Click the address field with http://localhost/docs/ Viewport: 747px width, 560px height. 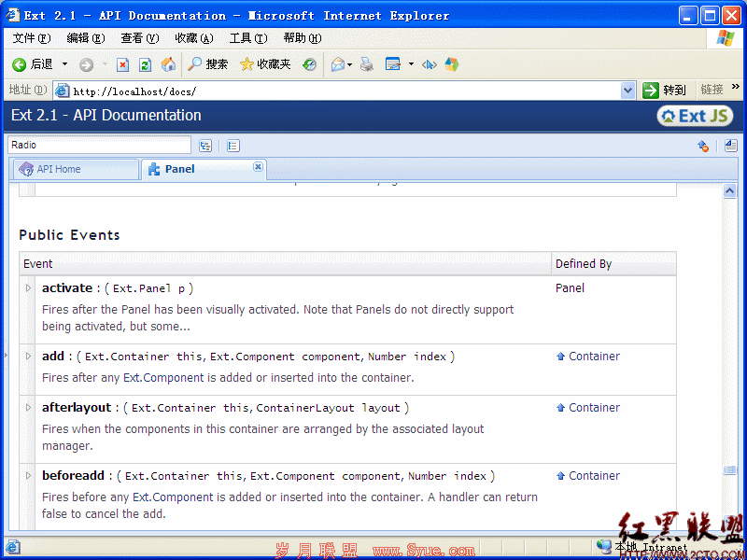[x=337, y=91]
